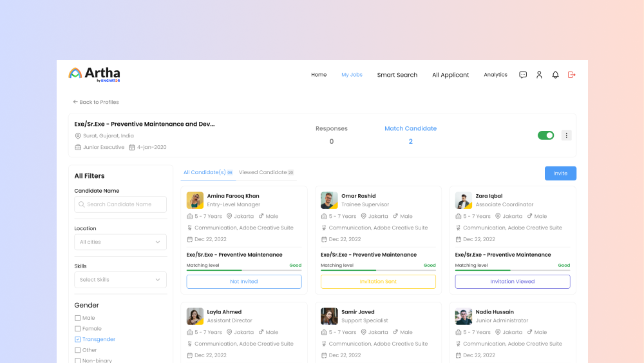Screen dimensions: 644x363
Task: Click Nadia Hussain's skills badge icon
Action: (x=458, y=344)
